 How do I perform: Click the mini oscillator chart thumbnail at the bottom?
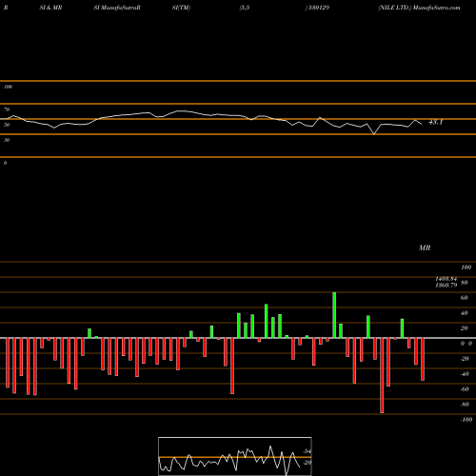click(235, 456)
